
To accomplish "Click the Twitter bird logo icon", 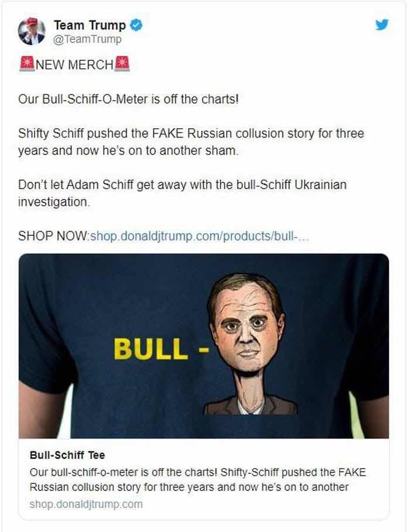I will pos(382,25).
